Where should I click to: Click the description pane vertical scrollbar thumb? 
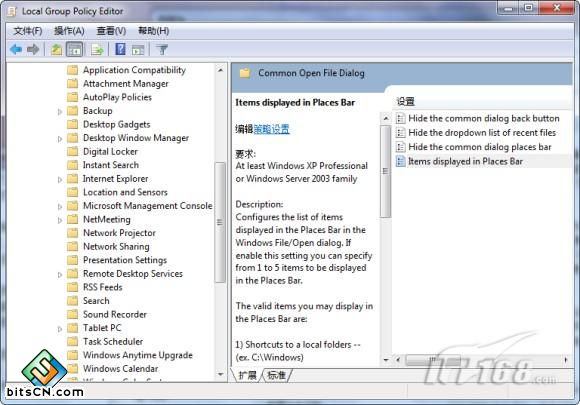tap(385, 171)
